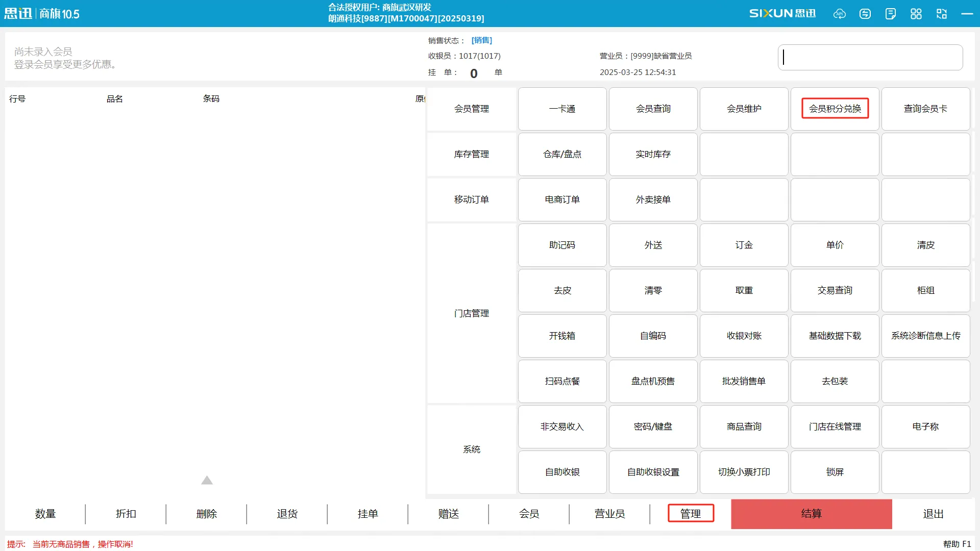The image size is (980, 551).
Task: Open the receipt document icon top right
Action: tap(891, 14)
